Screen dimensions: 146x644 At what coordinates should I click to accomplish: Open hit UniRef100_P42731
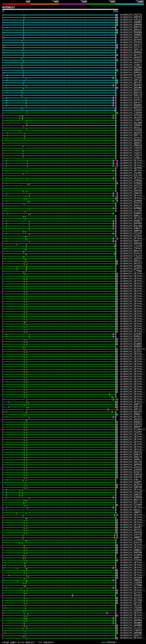[131, 15]
